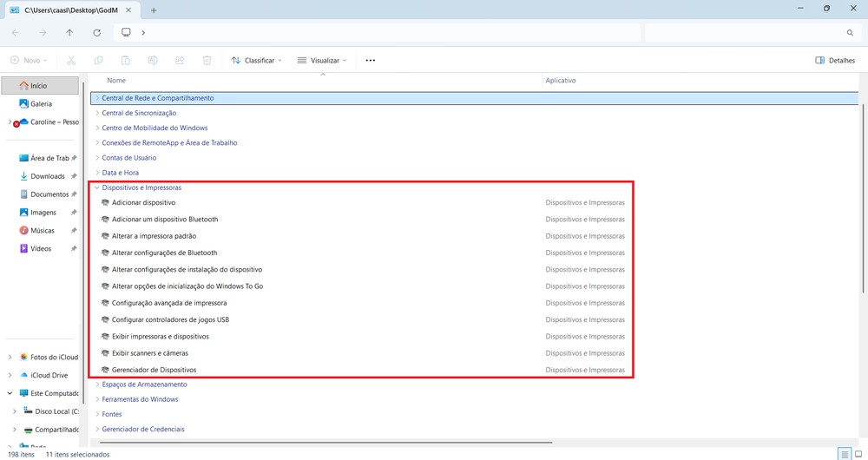Expand the Ferramentas do Windows group
Screen dimensions: 868x460
97,399
